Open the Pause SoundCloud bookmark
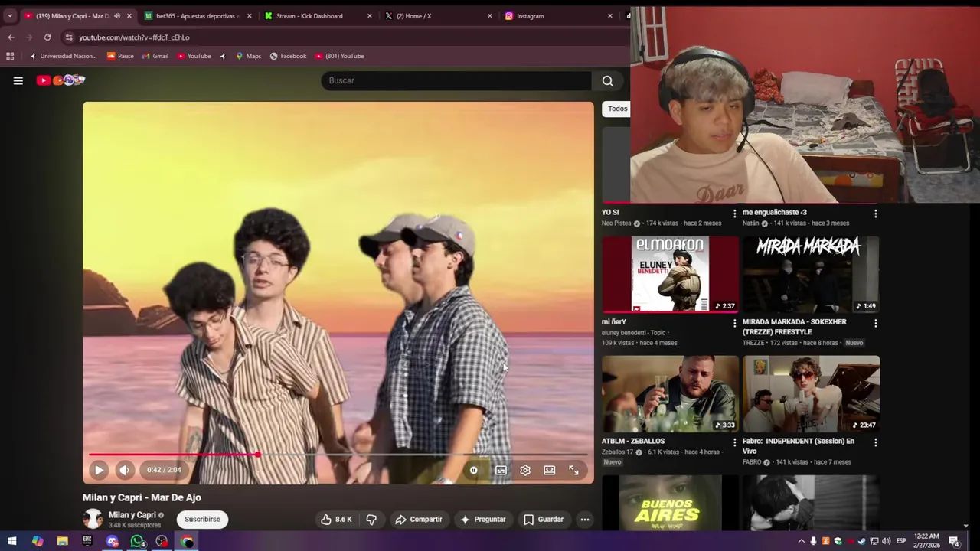This screenshot has height=551, width=980. pyautogui.click(x=120, y=56)
